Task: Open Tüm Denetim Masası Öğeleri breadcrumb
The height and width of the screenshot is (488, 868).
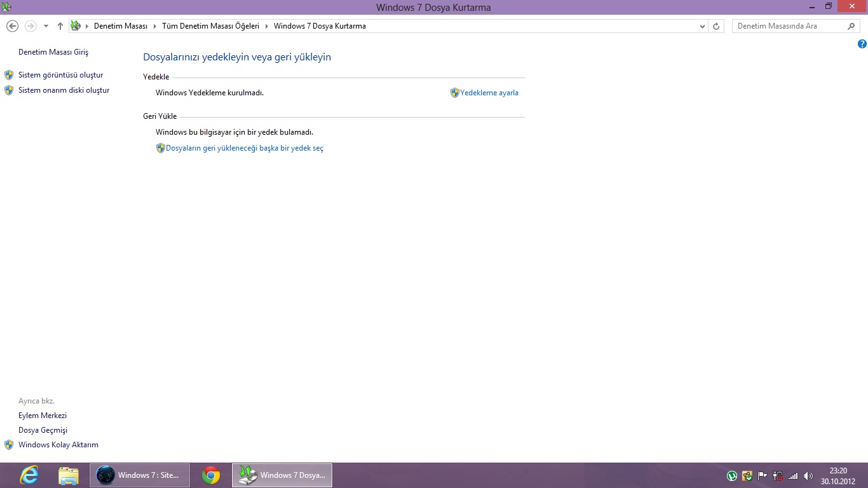Action: point(210,26)
